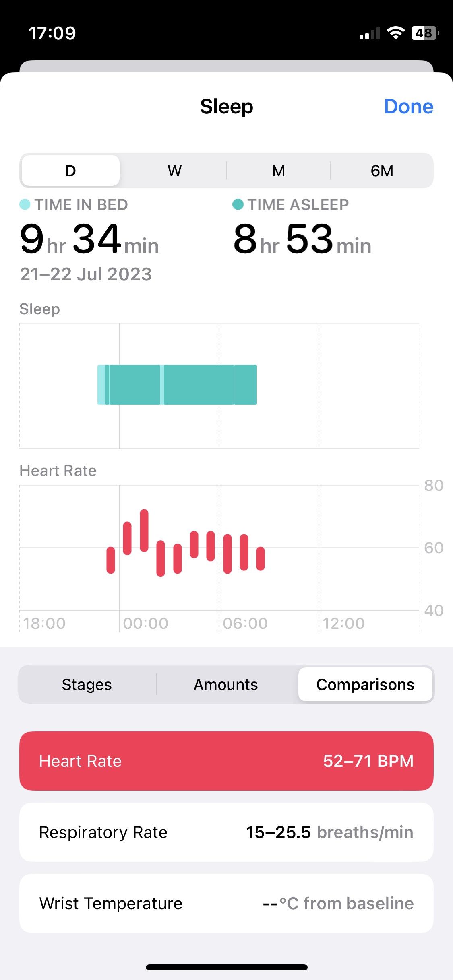The image size is (453, 980).
Task: Tap the home indicator bar
Action: pyautogui.click(x=226, y=967)
